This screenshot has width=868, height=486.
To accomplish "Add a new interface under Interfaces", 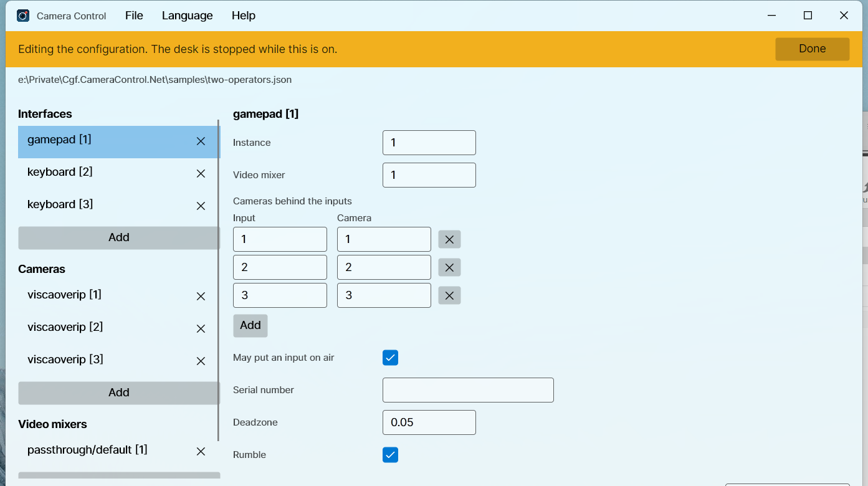I will (x=119, y=237).
